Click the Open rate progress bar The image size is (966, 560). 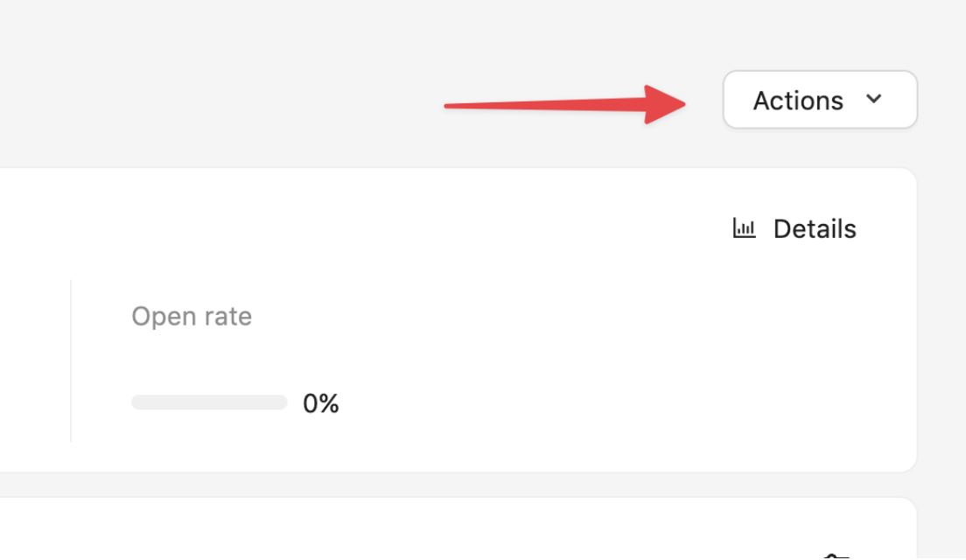tap(209, 402)
